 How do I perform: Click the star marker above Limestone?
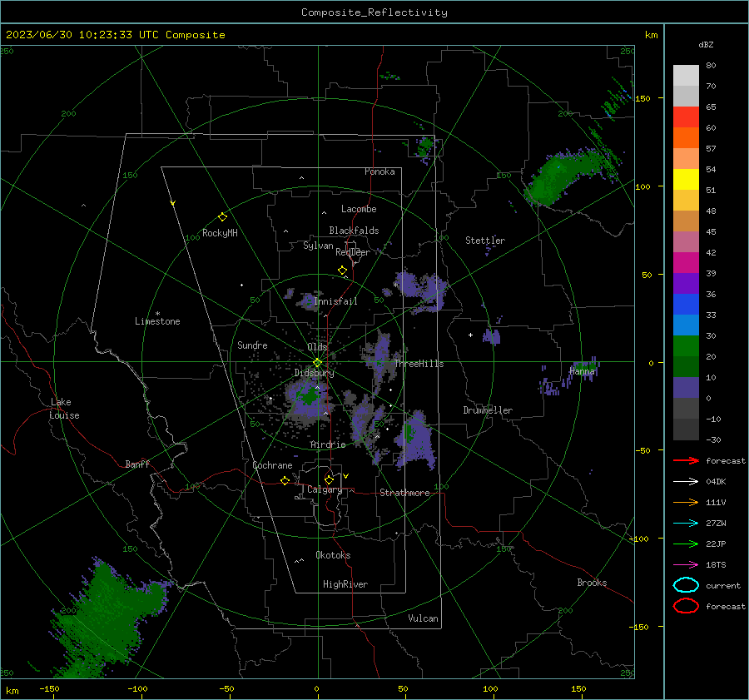(157, 314)
